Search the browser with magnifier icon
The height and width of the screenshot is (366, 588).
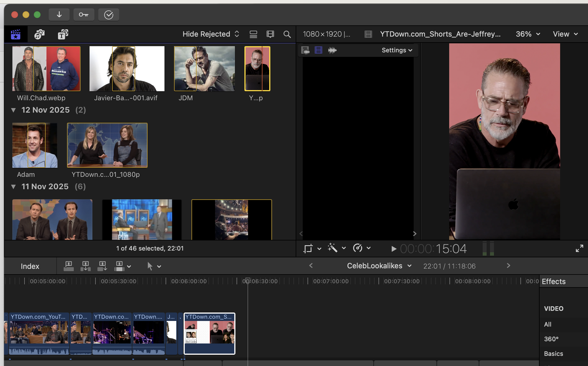point(287,34)
